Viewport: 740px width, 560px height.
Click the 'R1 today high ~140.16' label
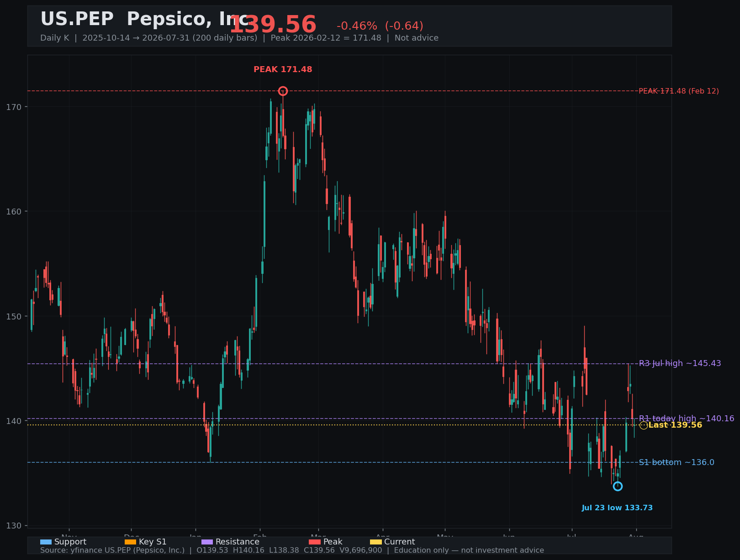[x=687, y=419]
